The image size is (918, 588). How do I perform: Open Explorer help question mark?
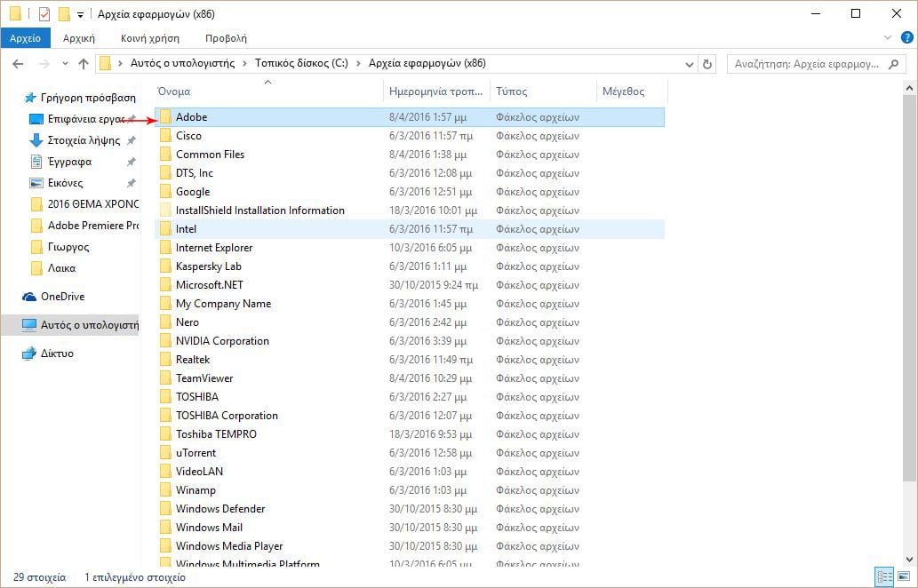click(906, 38)
